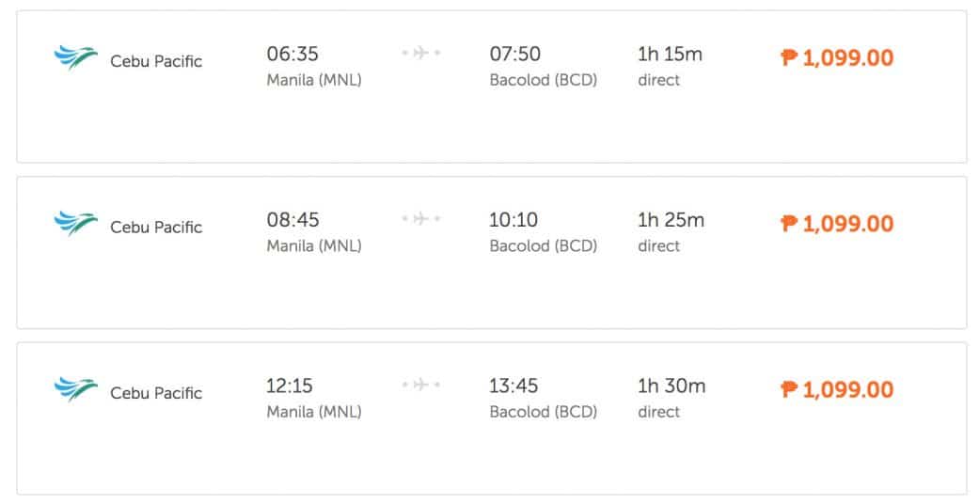This screenshot has height=504, width=980.
Task: Click the 06:35 departure time
Action: pos(292,55)
